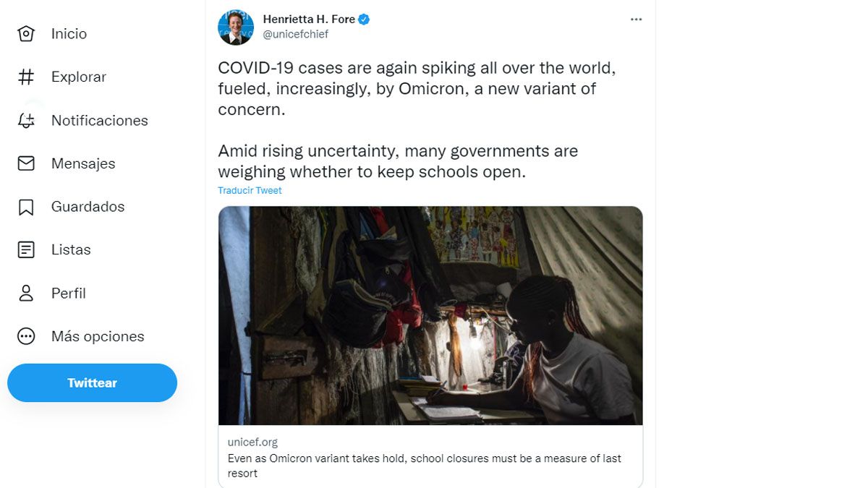The width and height of the screenshot is (868, 488).
Task: Go to Inicio in the sidebar
Action: click(69, 34)
